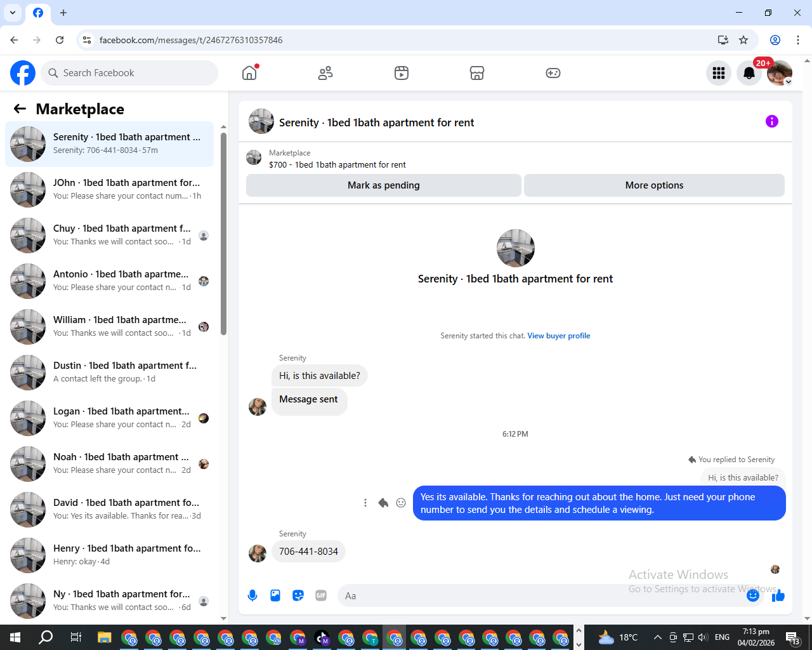Open Windows Start menu
The width and height of the screenshot is (812, 650).
(x=15, y=637)
